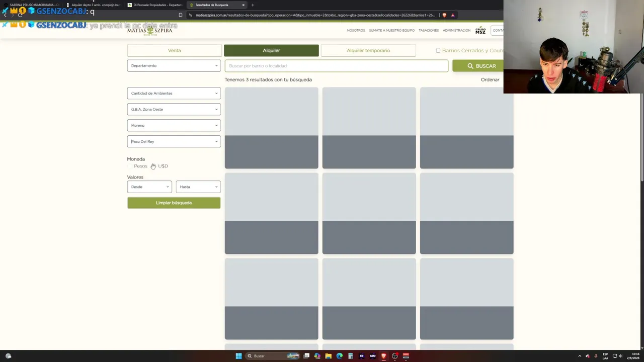Click the Brave Rewards triangle icon
This screenshot has width=644, height=362.
click(x=453, y=15)
